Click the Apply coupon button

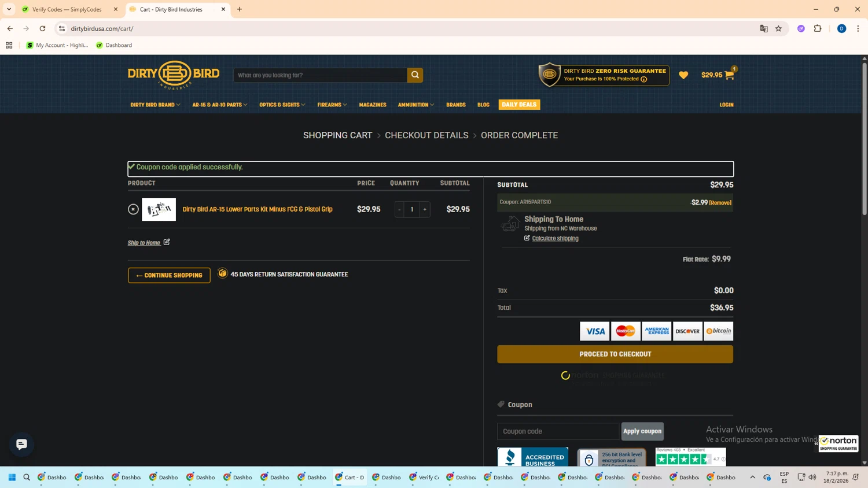click(x=642, y=431)
